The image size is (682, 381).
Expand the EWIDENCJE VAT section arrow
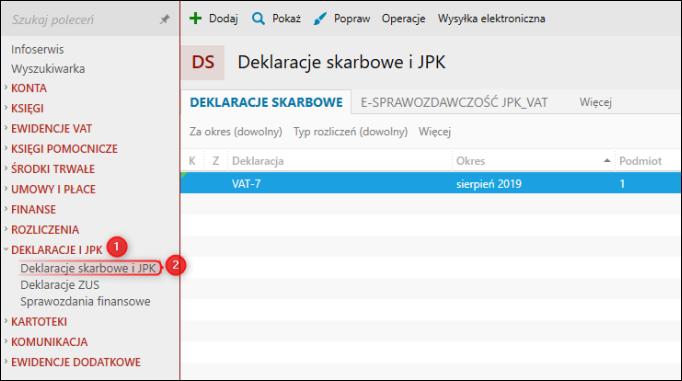6,128
